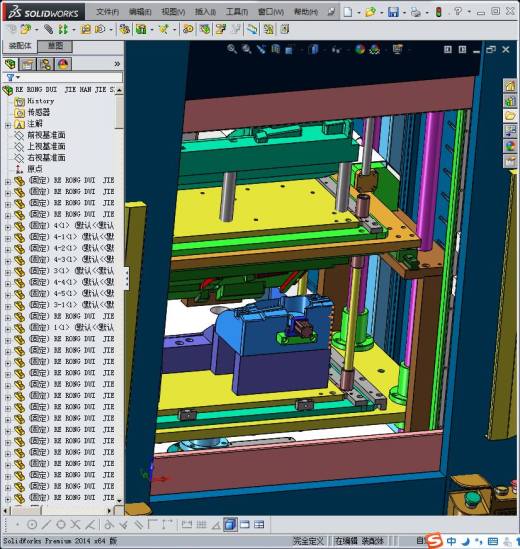Open the Insert Components dropdown arrow
Screen dimensions: 520x549
(x=36, y=30)
